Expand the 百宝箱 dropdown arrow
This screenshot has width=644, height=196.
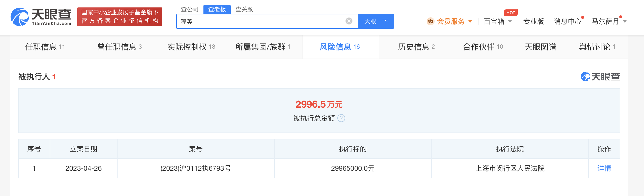point(510,21)
